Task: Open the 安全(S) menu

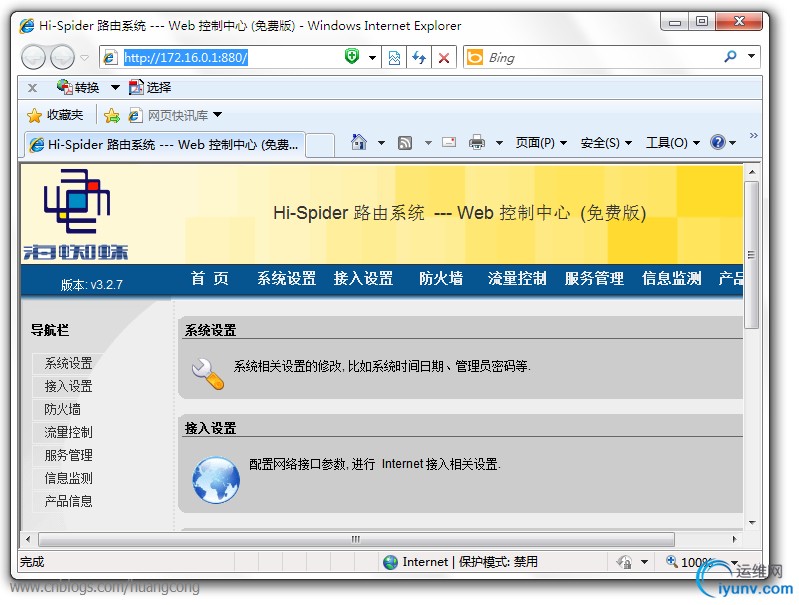Action: pyautogui.click(x=606, y=143)
